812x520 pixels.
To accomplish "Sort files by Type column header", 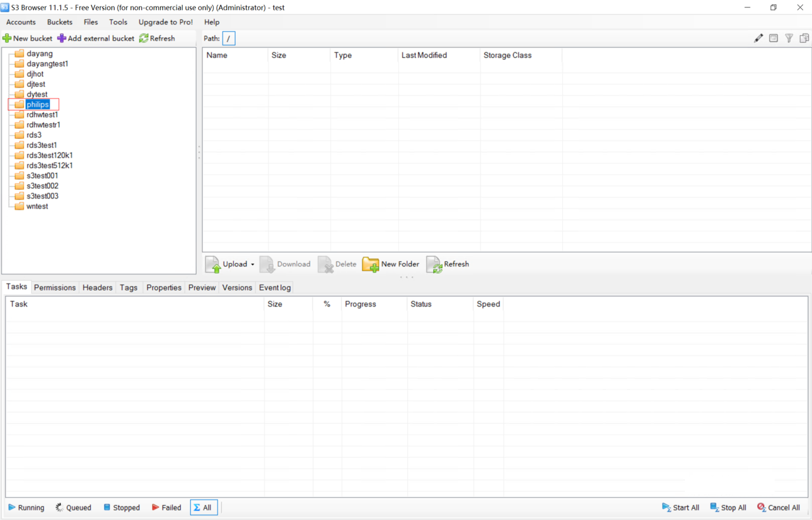I will coord(364,55).
